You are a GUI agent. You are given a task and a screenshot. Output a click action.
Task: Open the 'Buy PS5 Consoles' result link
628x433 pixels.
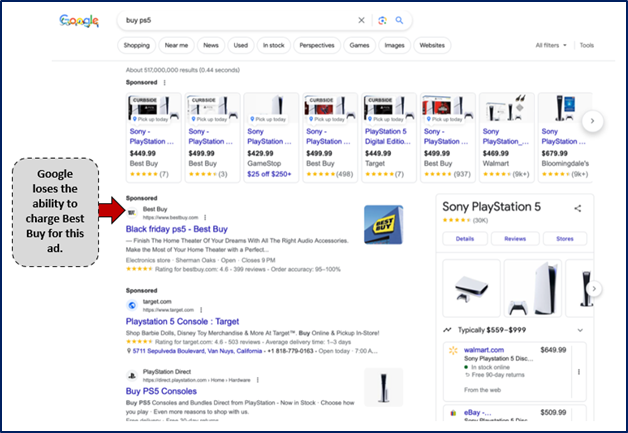[161, 391]
